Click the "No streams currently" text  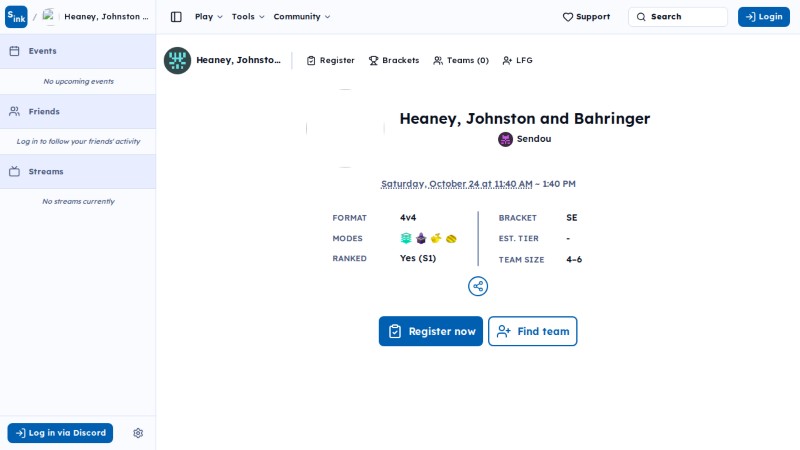coord(79,202)
